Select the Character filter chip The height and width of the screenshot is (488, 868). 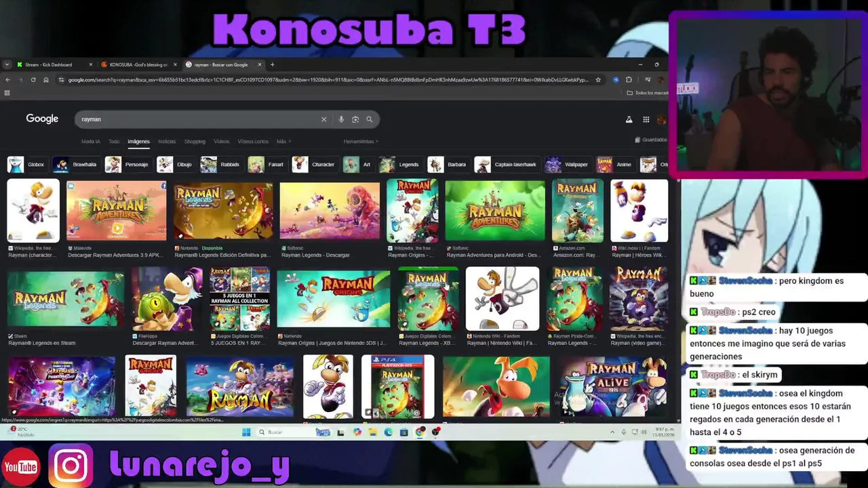(315, 165)
